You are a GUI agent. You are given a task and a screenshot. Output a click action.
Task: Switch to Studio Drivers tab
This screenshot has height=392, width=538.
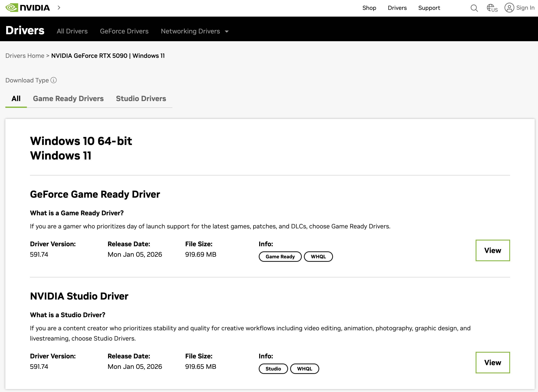click(x=141, y=98)
